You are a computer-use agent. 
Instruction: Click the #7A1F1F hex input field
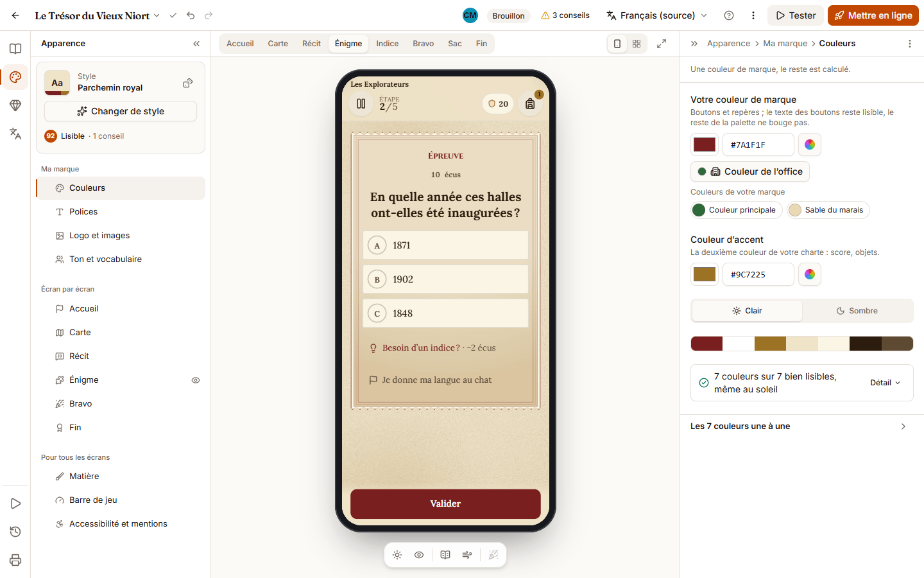click(758, 144)
